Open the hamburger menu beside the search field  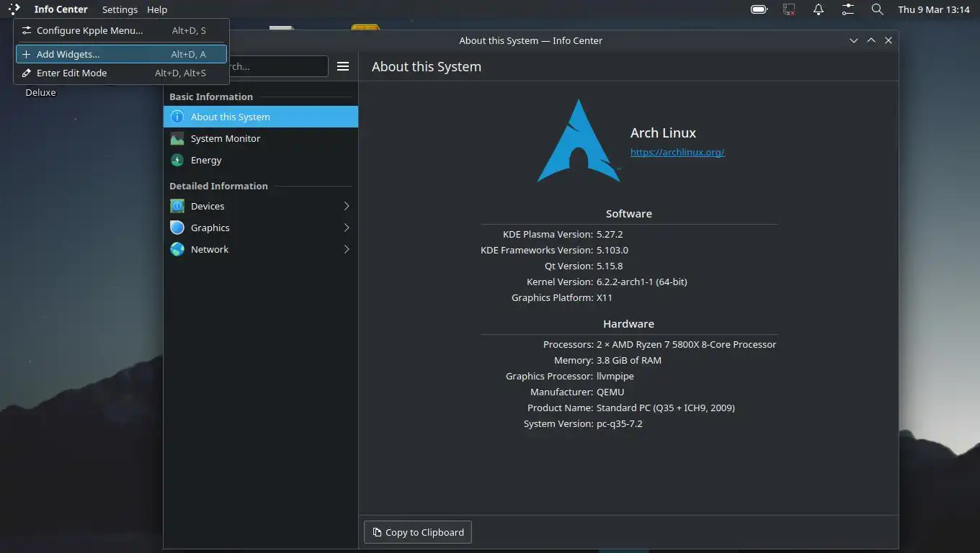[x=343, y=66]
